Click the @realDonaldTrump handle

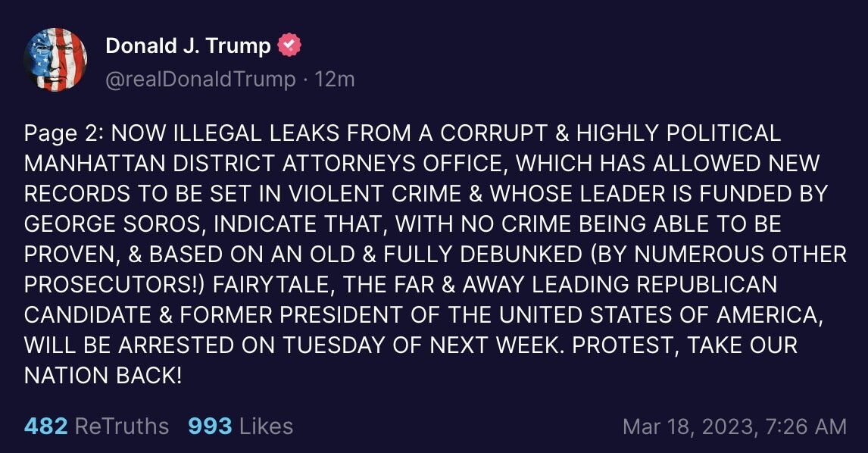(x=201, y=79)
